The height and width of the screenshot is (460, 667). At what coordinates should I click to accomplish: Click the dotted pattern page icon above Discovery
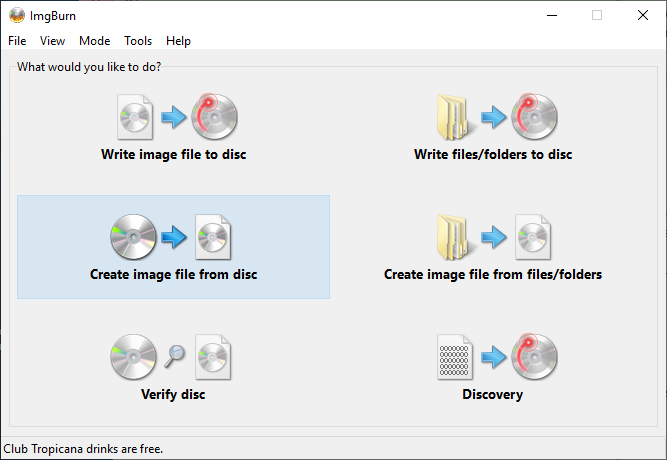click(x=455, y=357)
